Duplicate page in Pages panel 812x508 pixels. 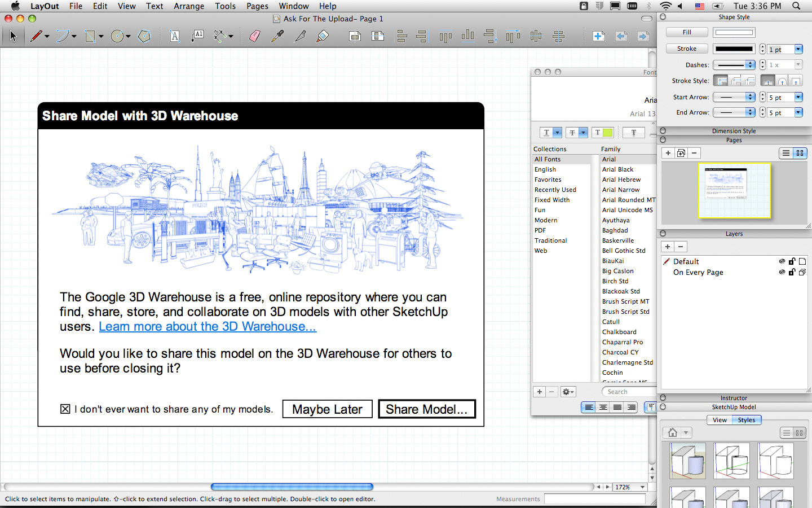coord(681,153)
